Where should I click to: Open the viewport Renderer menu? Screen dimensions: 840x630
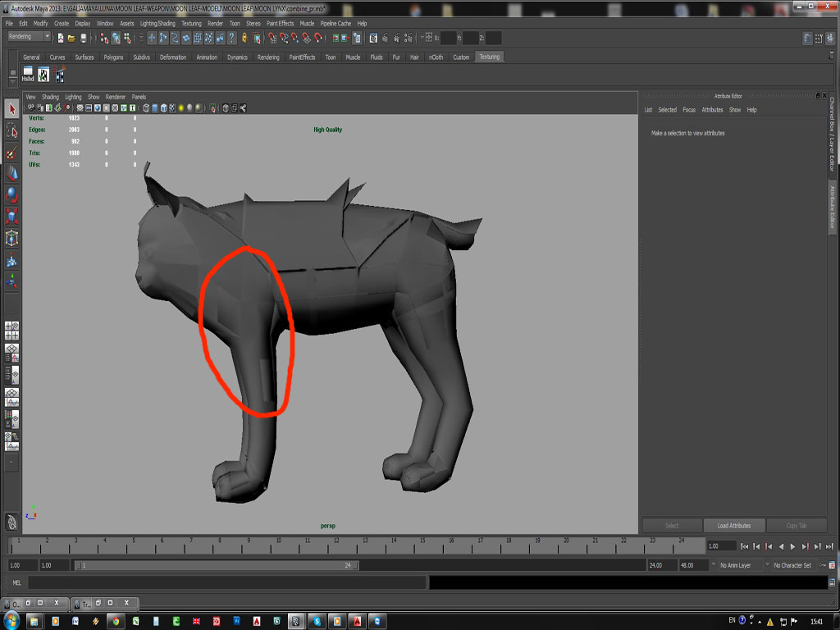click(x=115, y=97)
